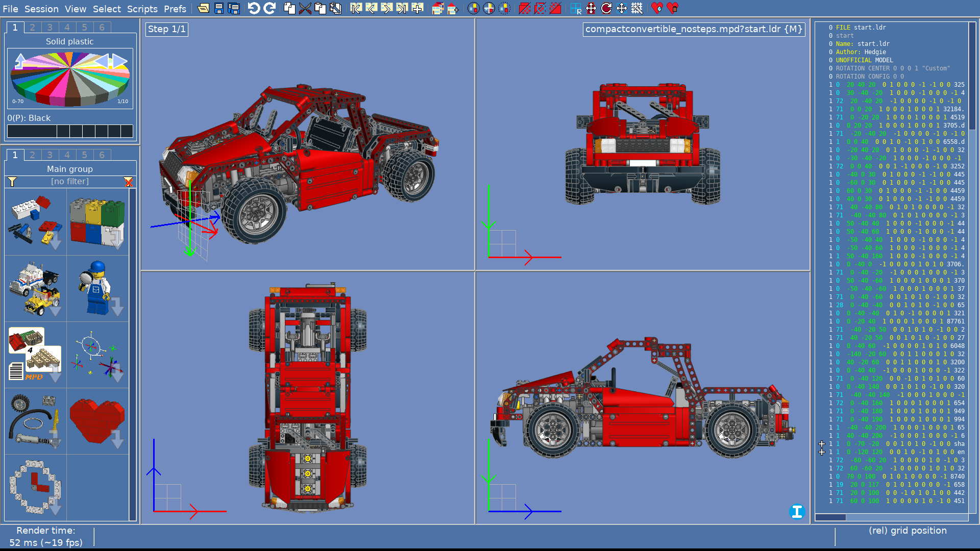
Task: Expand the plus marker beside the source line ending in sha
Action: (x=821, y=444)
